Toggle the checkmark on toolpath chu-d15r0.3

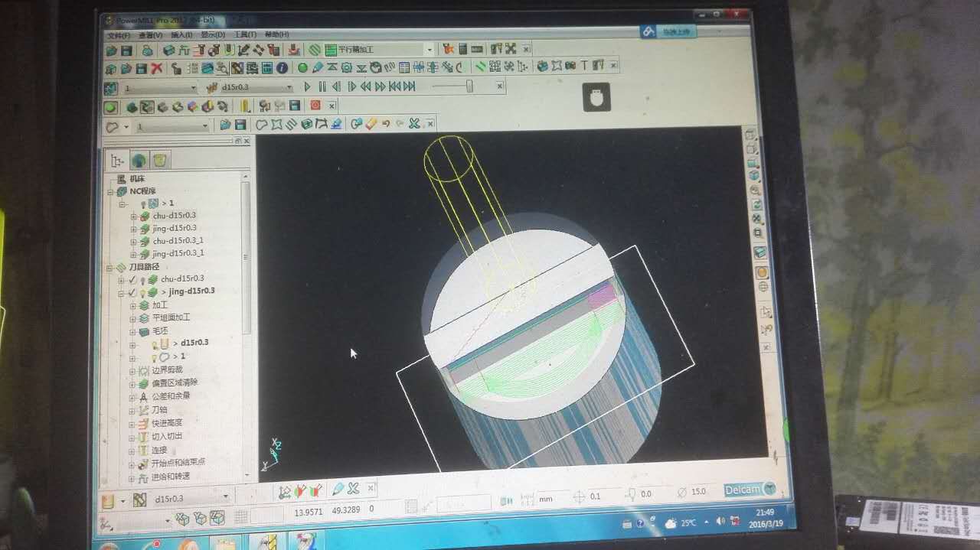(x=132, y=278)
